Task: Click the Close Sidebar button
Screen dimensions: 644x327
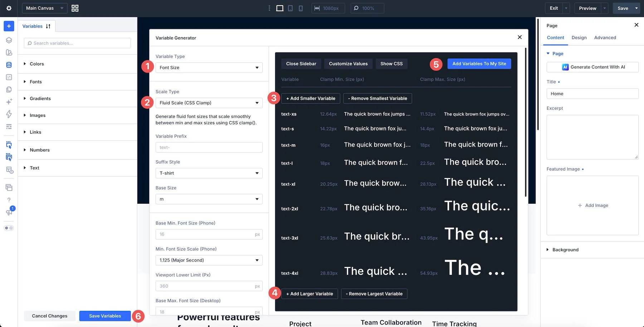Action: tap(301, 64)
